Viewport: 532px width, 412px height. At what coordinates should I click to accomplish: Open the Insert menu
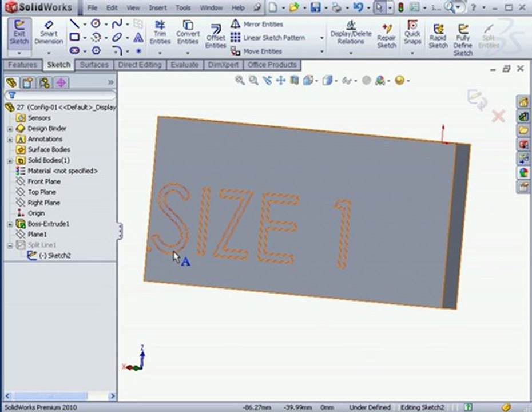[158, 7]
